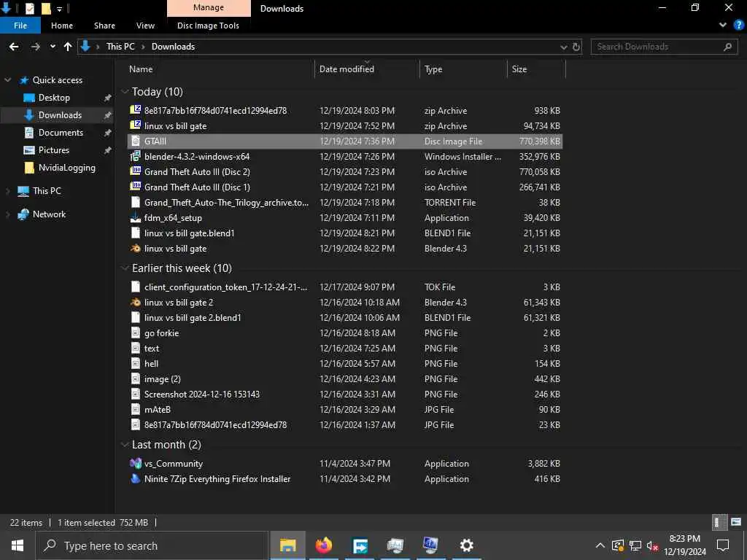Open Explorer help question mark icon
Viewport: 747px width, 560px height.
click(x=738, y=26)
